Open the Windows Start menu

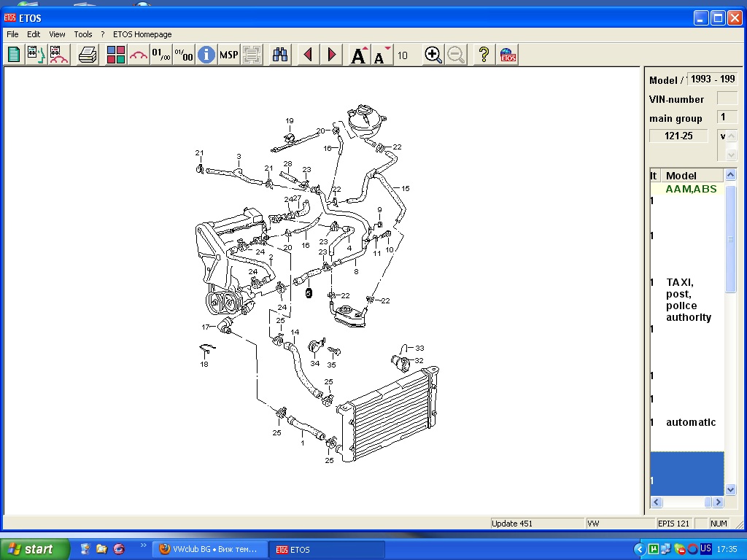click(x=35, y=549)
